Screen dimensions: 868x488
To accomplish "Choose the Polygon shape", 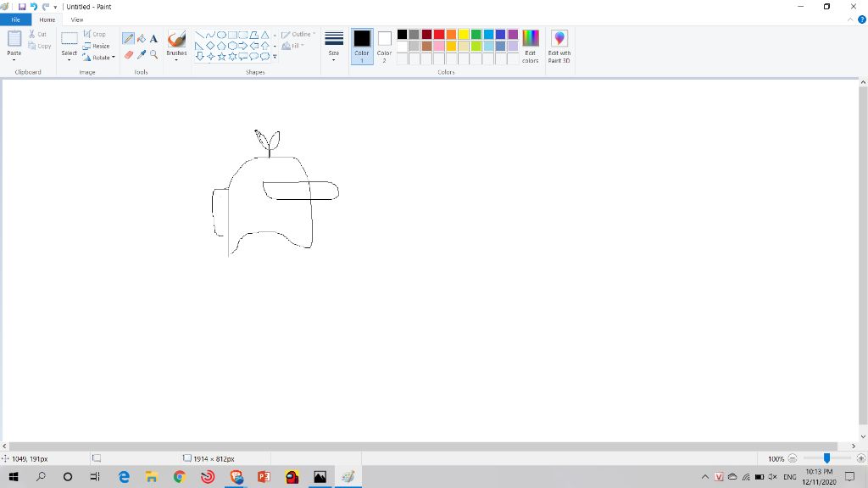I will coord(254,35).
